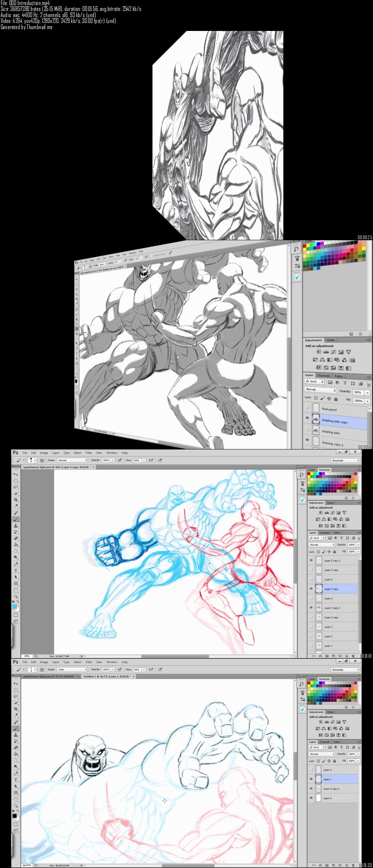Open the Essentials workspace dropdown in the 00:01:10 frame
The height and width of the screenshot is (868, 373).
(x=345, y=460)
